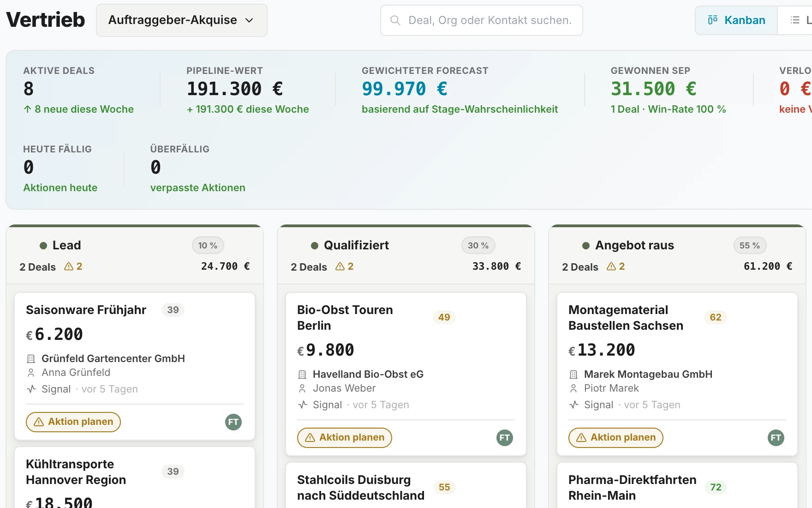Plan action for Saisonware Frühjahr deal
The image size is (812, 508).
point(73,422)
